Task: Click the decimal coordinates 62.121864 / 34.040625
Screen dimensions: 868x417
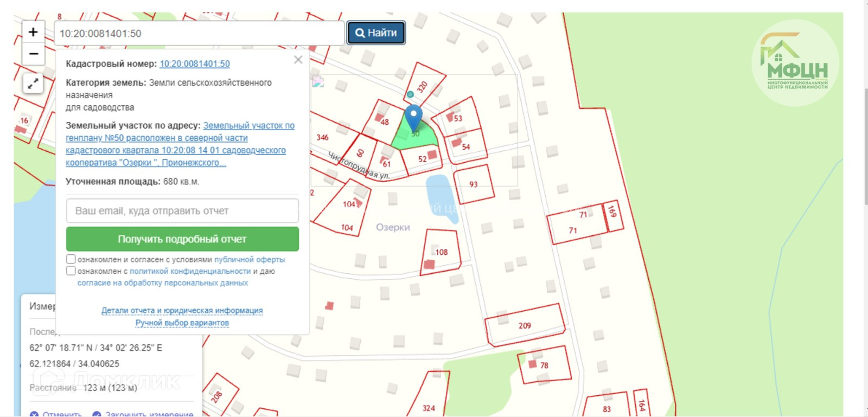Action: (x=74, y=364)
